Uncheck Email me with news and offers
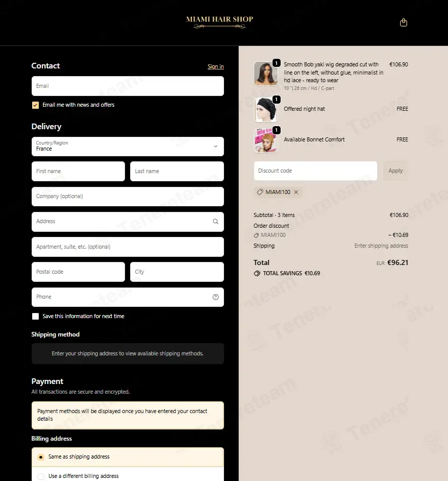448x481 pixels. [36, 105]
